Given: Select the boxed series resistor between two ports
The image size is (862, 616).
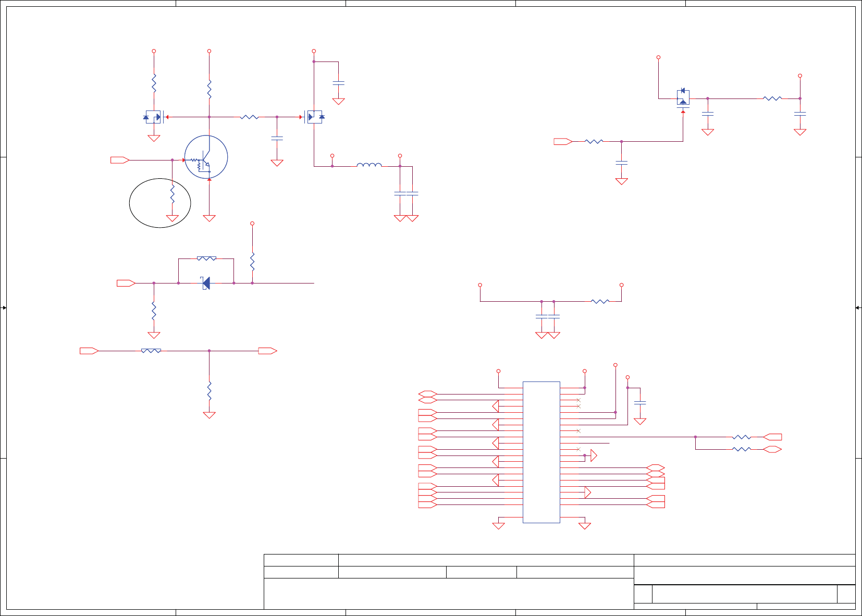Looking at the screenshot, I should 151,351.
